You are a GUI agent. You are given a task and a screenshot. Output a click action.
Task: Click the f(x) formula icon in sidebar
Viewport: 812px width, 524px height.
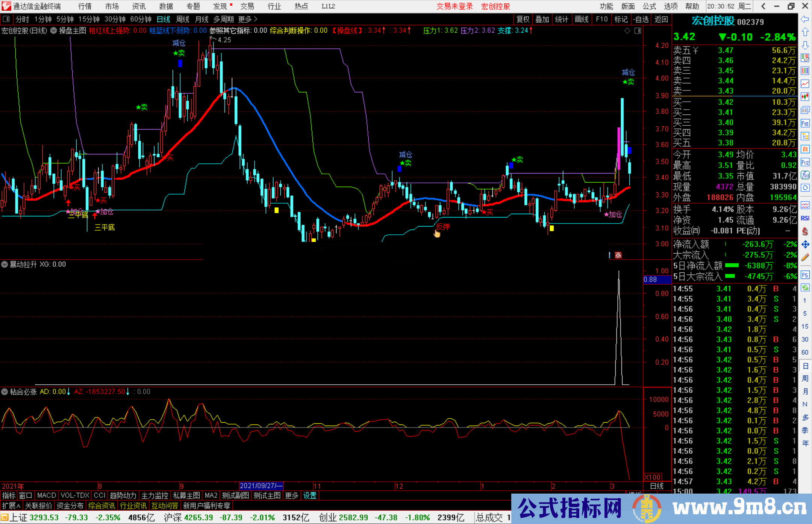(805, 175)
